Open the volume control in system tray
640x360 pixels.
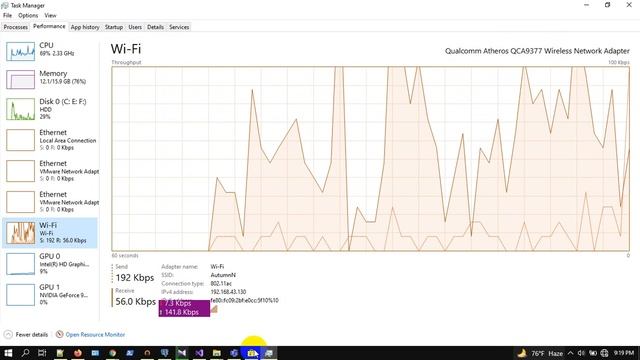coord(581,353)
